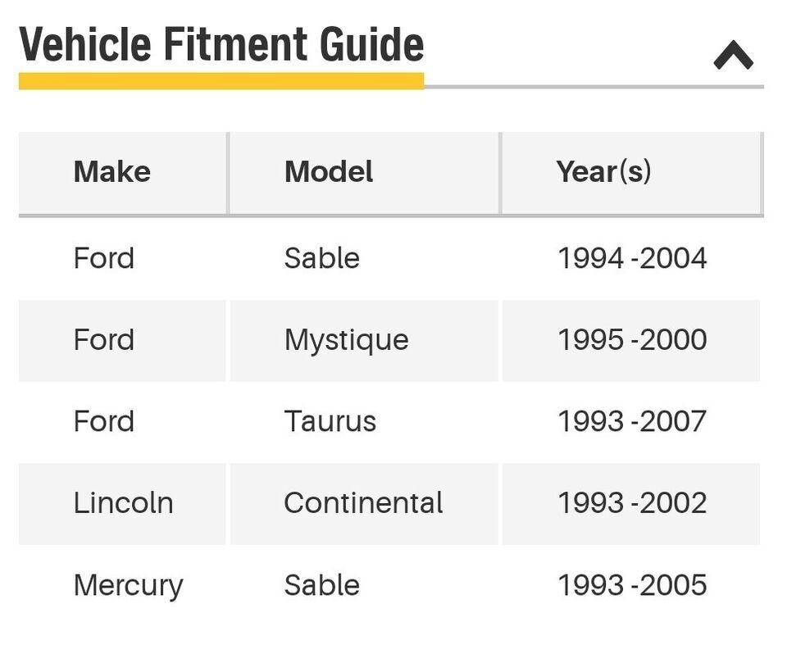
Task: Click the 1993 -2005 year range
Action: 632,585
